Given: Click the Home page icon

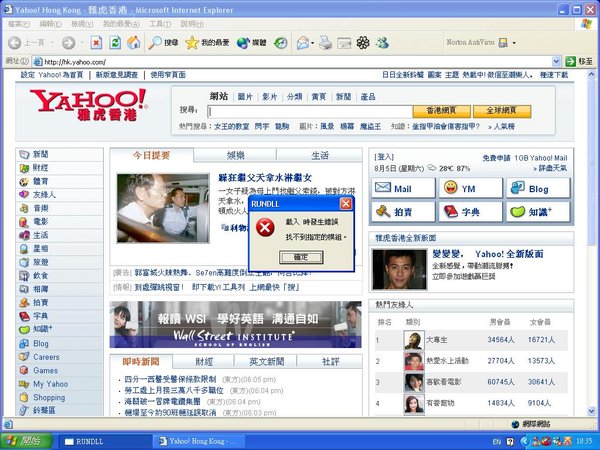Looking at the screenshot, I should click(134, 42).
